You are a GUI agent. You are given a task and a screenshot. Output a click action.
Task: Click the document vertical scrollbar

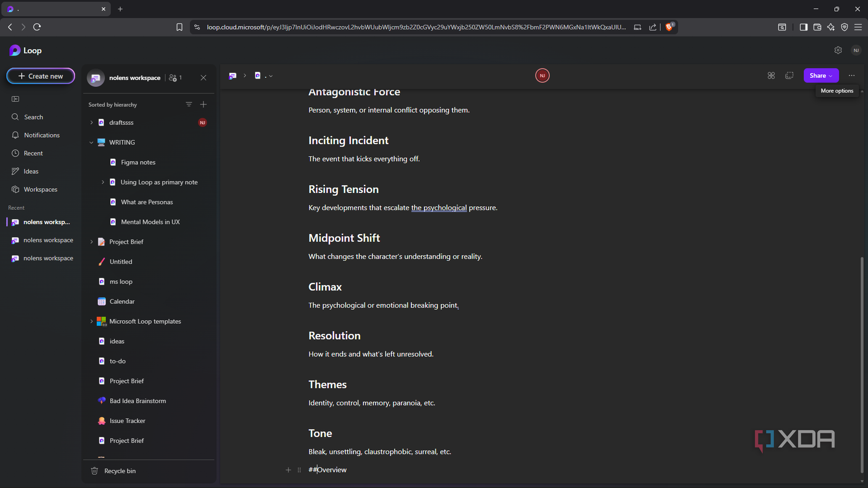tap(861, 363)
